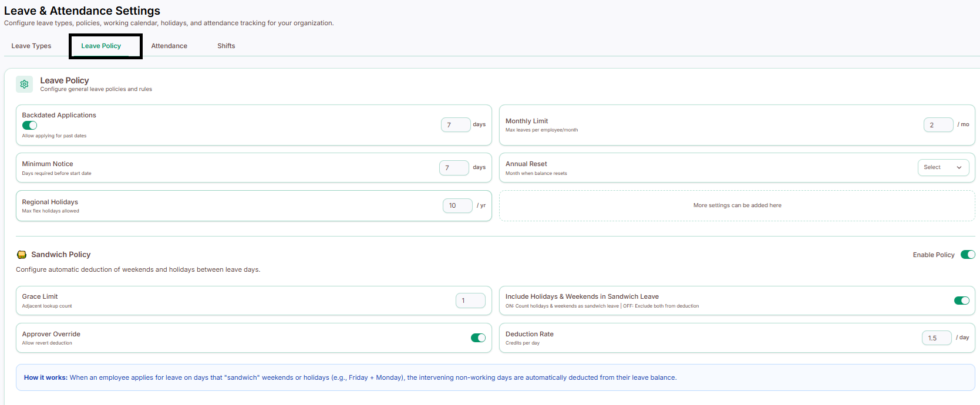Viewport: 980px width, 405px height.
Task: Toggle Include Holidays & Weekends switch
Action: pos(961,301)
